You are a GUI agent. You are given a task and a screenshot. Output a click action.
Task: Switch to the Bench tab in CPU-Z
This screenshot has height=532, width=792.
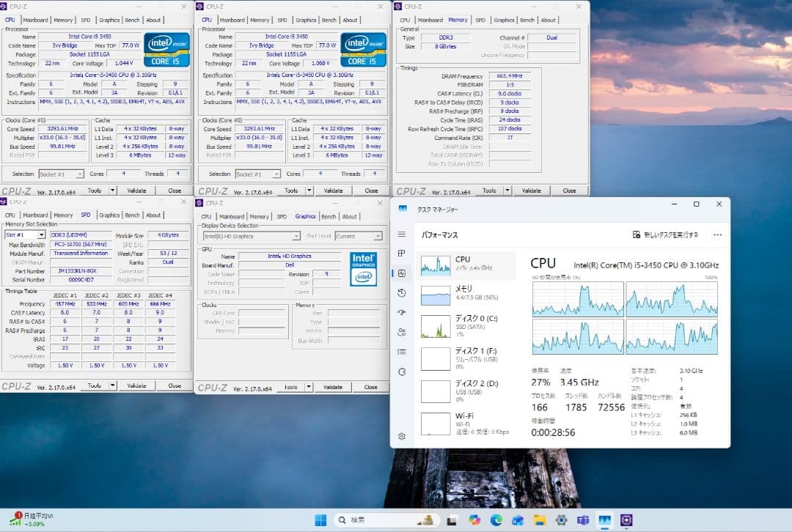coord(329,216)
